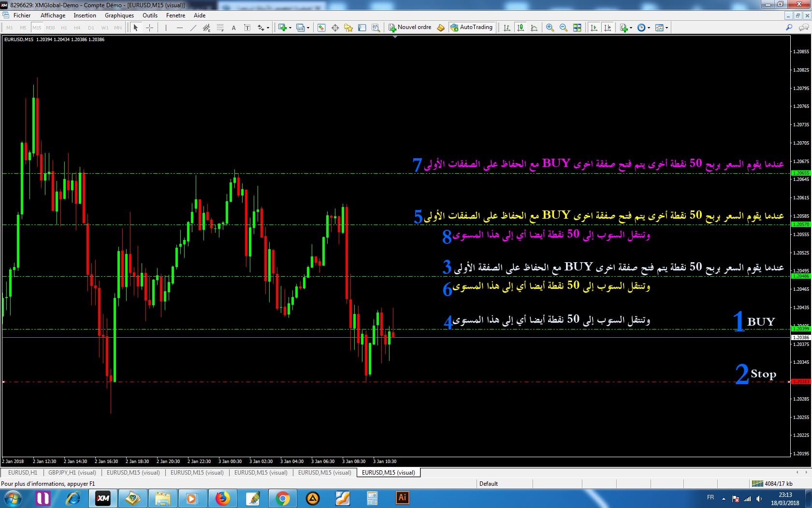Open Firefox from the Windows taskbar
This screenshot has width=812, height=508.
tap(222, 498)
